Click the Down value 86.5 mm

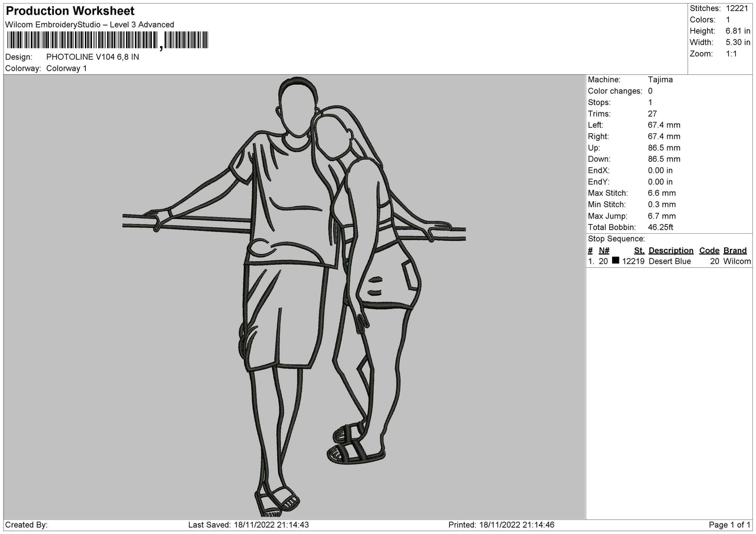[664, 159]
